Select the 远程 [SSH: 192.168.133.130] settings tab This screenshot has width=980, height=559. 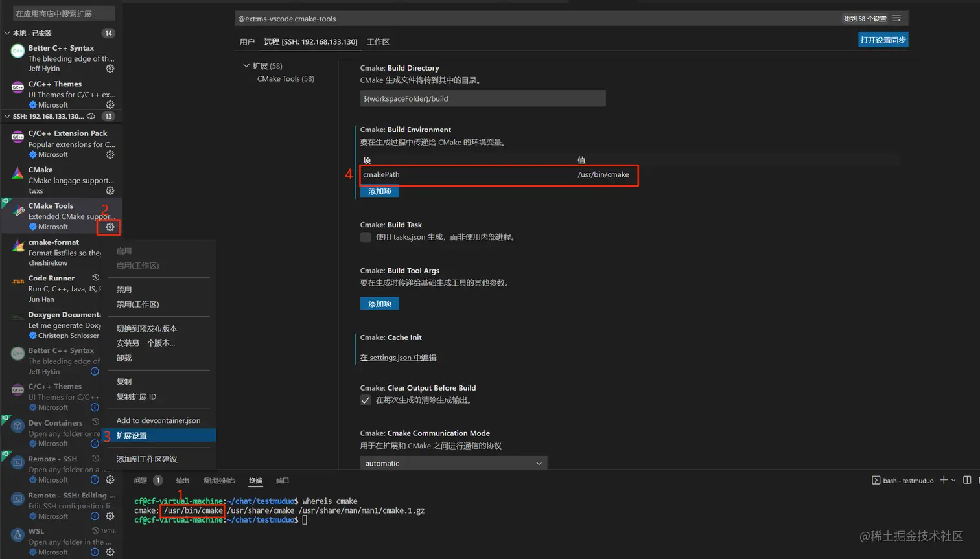[310, 42]
